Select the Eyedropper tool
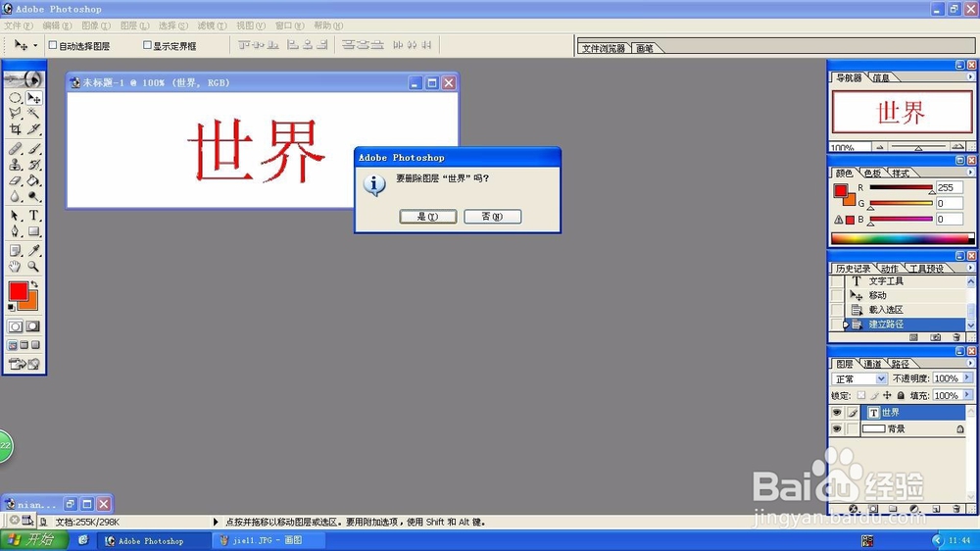This screenshot has height=551, width=980. 33,251
